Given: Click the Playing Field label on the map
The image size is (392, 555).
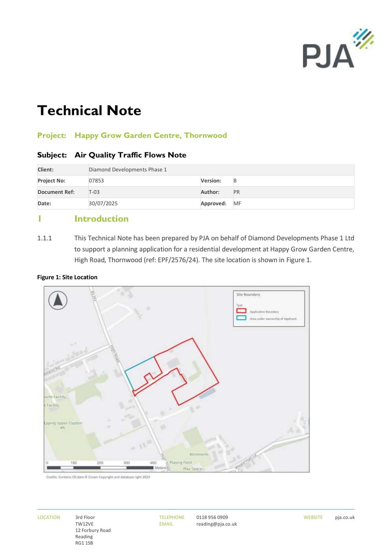Looking at the screenshot, I should click(181, 462).
